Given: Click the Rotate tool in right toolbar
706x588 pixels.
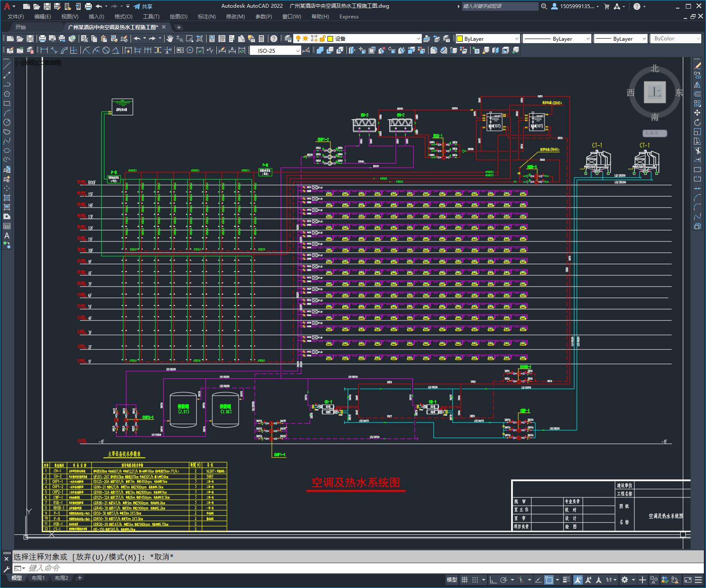Looking at the screenshot, I should pos(697,122).
